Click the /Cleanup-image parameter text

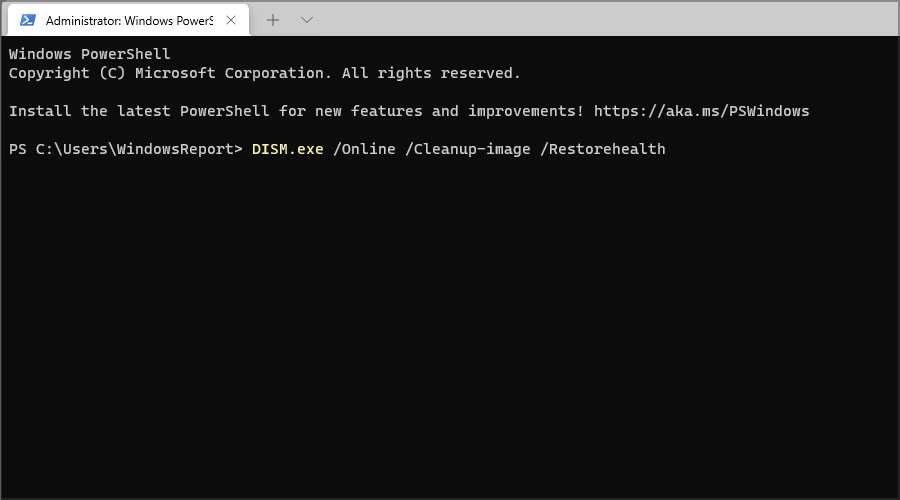point(468,149)
